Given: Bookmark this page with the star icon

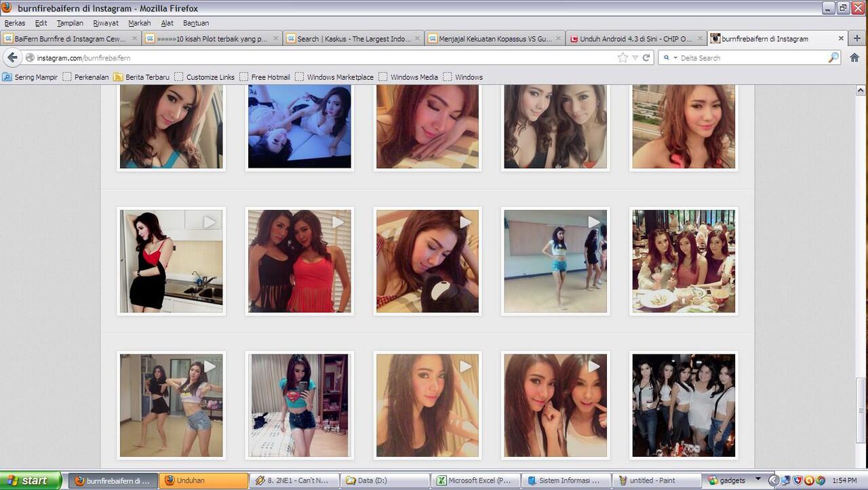Looking at the screenshot, I should click(623, 58).
